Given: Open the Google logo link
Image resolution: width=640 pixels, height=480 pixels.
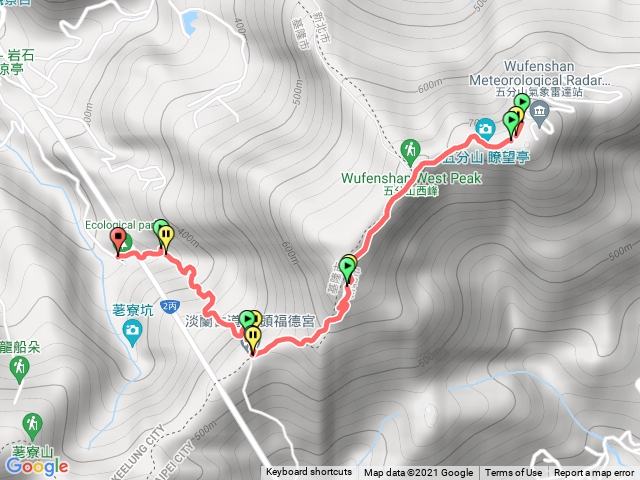Looking at the screenshot, I should (37, 467).
